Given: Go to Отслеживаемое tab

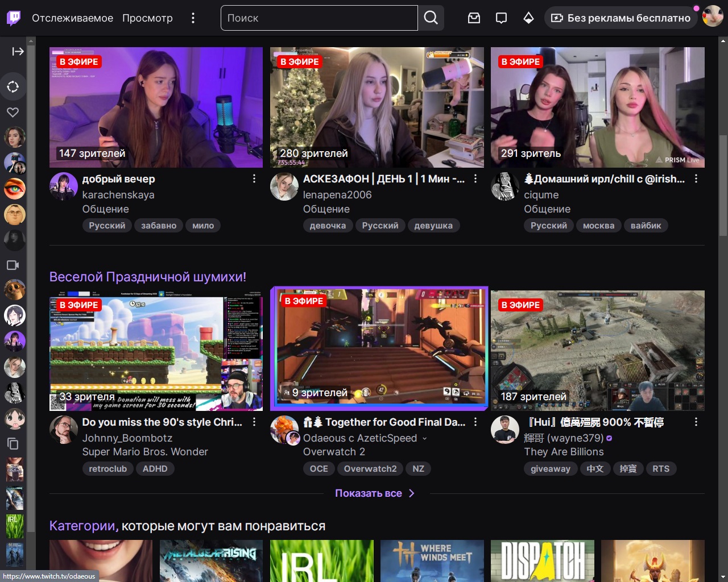Looking at the screenshot, I should tap(73, 18).
